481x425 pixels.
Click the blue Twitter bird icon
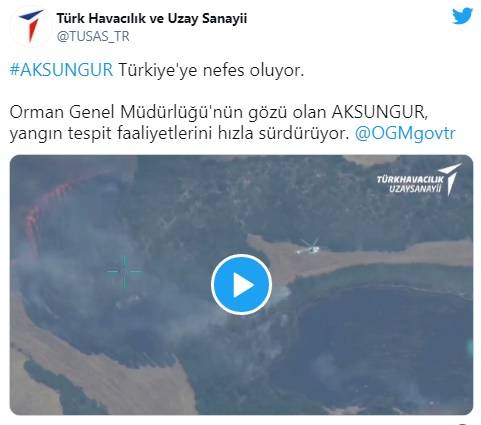(x=463, y=16)
